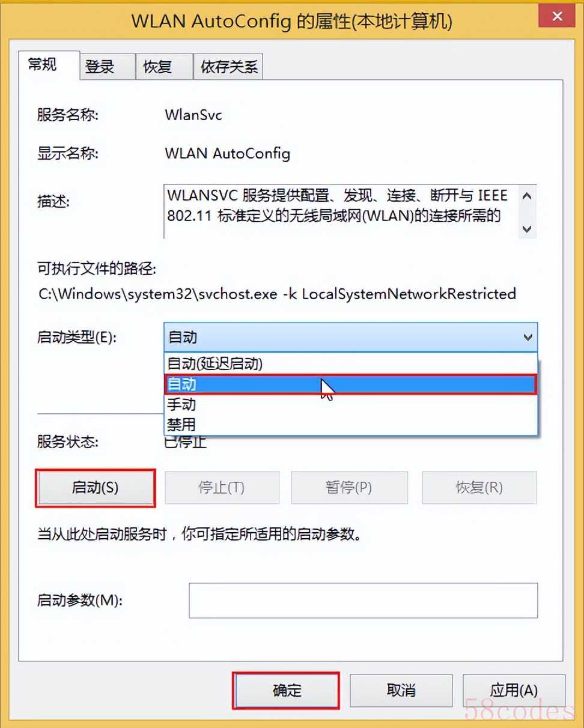
Task: Select the 常规 tab
Action: click(49, 65)
